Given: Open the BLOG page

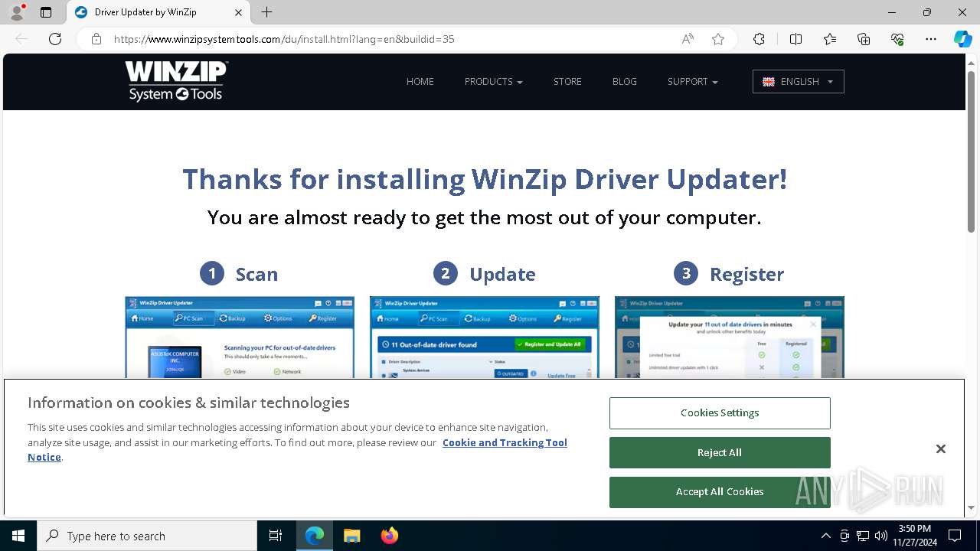Looking at the screenshot, I should [x=625, y=82].
